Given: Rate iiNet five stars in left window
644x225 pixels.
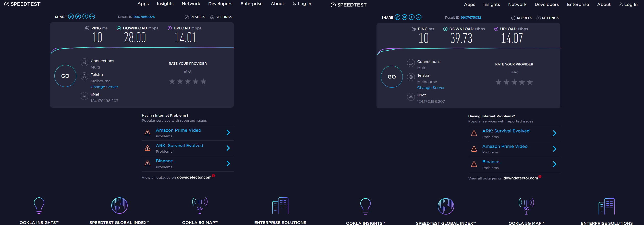Looking at the screenshot, I should [x=203, y=81].
